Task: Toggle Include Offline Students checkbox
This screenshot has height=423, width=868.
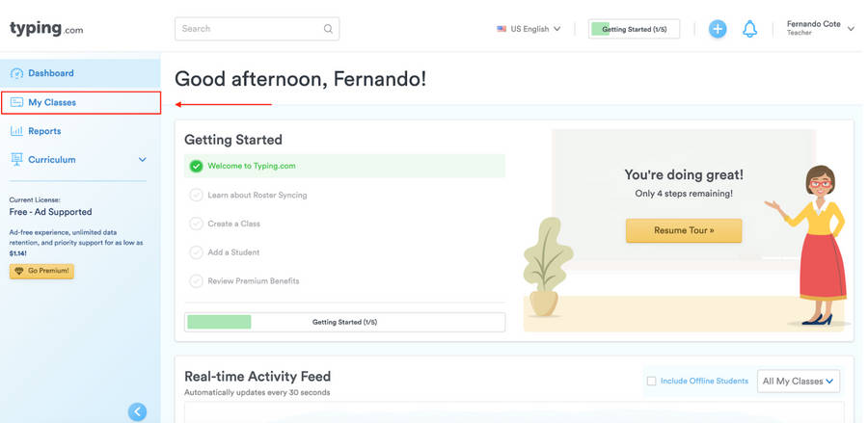Action: coord(651,382)
